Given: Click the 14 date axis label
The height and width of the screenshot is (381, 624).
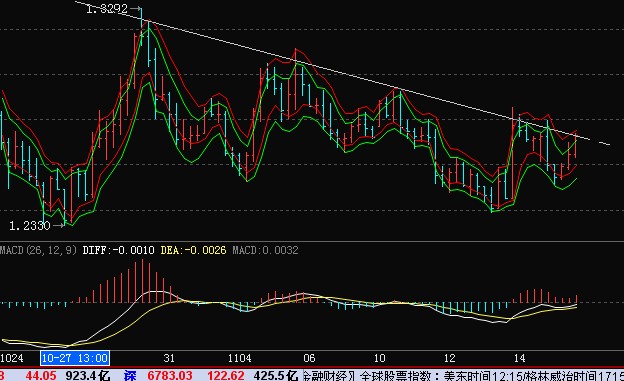Looking at the screenshot, I should coord(520,358).
